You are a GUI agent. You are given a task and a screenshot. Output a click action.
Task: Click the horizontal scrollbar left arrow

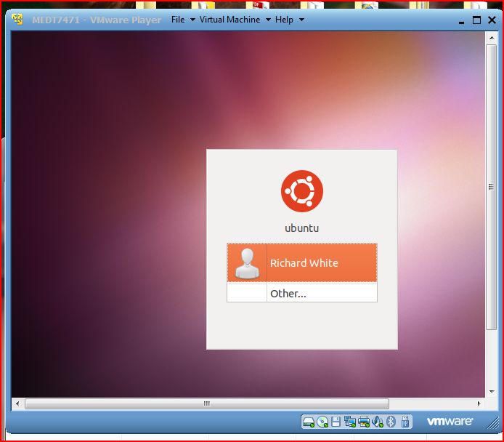17,403
